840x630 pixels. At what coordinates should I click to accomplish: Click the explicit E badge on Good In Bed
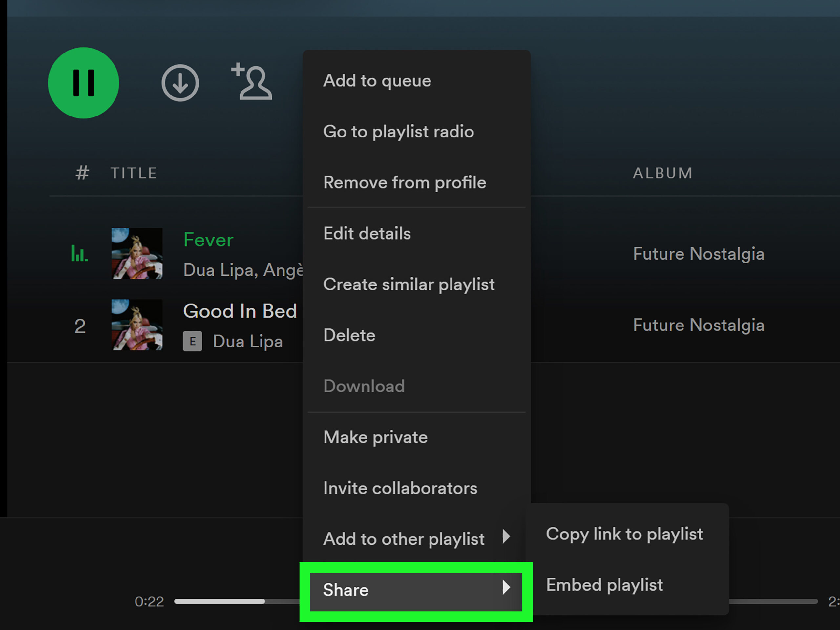[193, 341]
